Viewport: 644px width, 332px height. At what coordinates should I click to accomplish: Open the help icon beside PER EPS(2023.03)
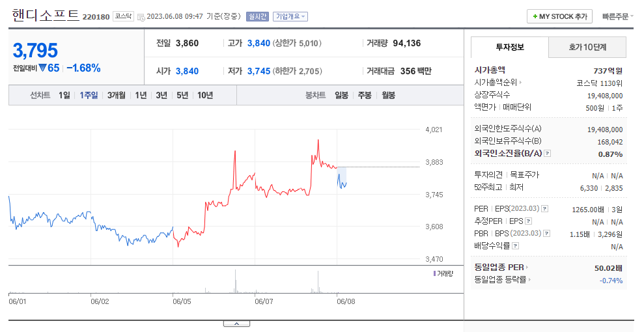pyautogui.click(x=544, y=209)
